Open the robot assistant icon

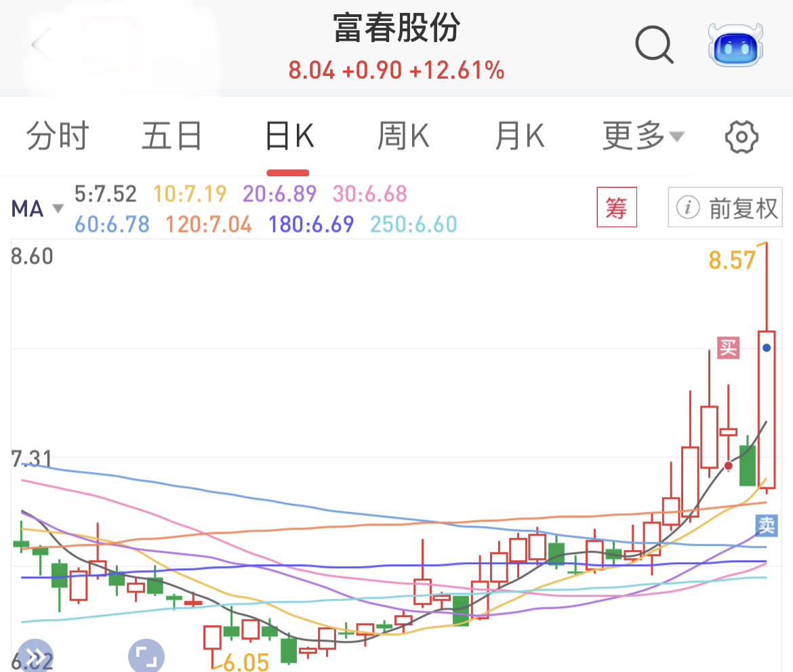tap(735, 45)
